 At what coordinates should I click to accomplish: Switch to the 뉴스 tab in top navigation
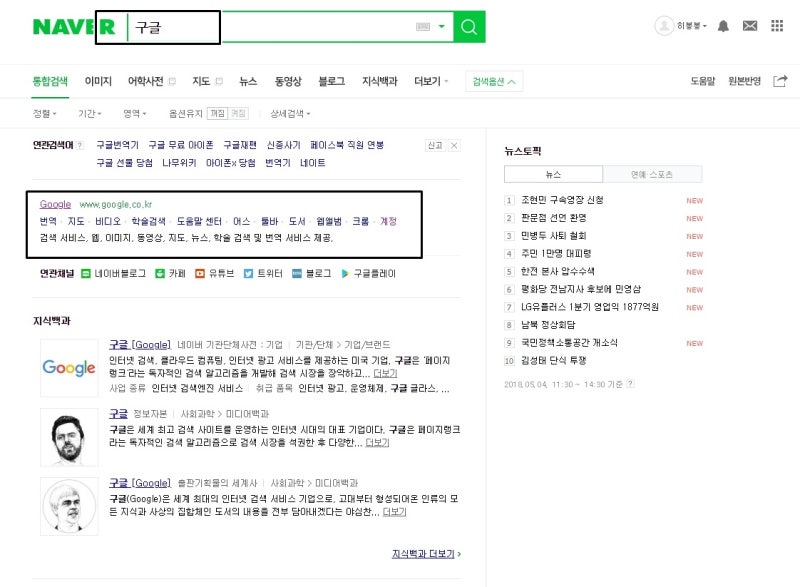pyautogui.click(x=248, y=81)
